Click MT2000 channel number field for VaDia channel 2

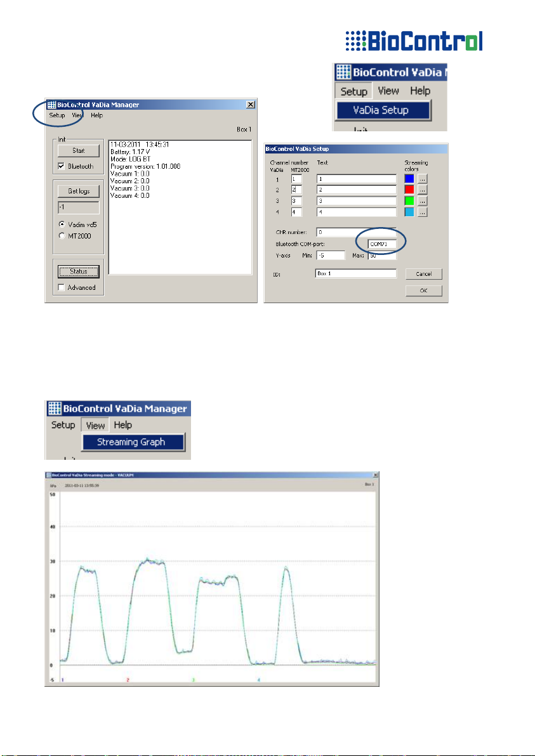pos(296,190)
